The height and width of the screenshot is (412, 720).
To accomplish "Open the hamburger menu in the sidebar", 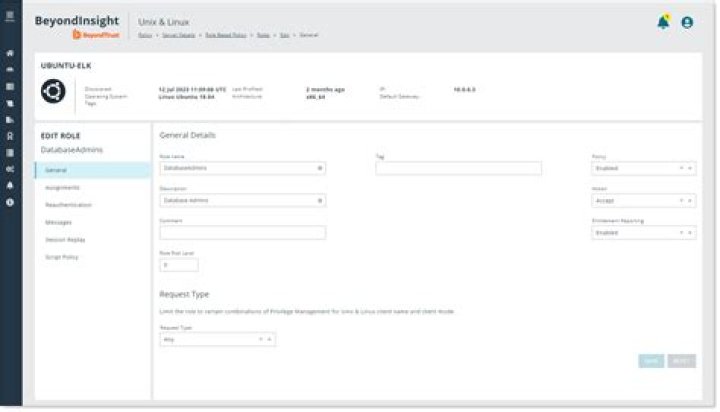I will click(x=10, y=16).
